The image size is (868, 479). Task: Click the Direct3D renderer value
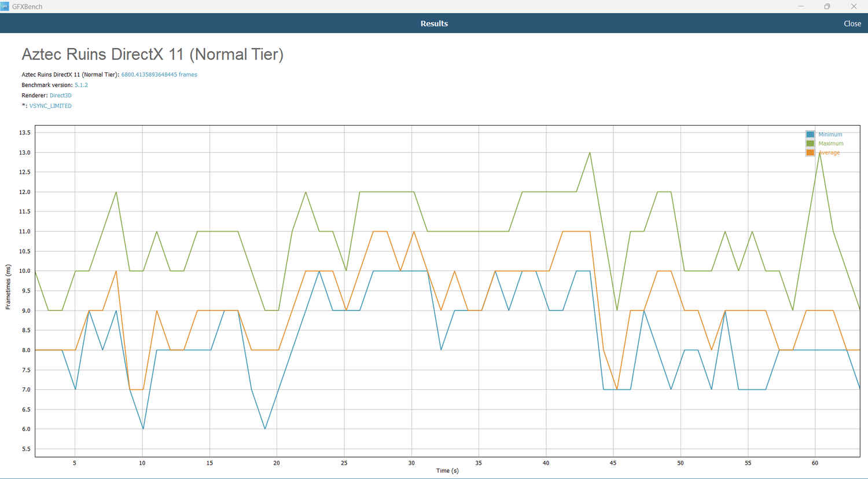60,96
